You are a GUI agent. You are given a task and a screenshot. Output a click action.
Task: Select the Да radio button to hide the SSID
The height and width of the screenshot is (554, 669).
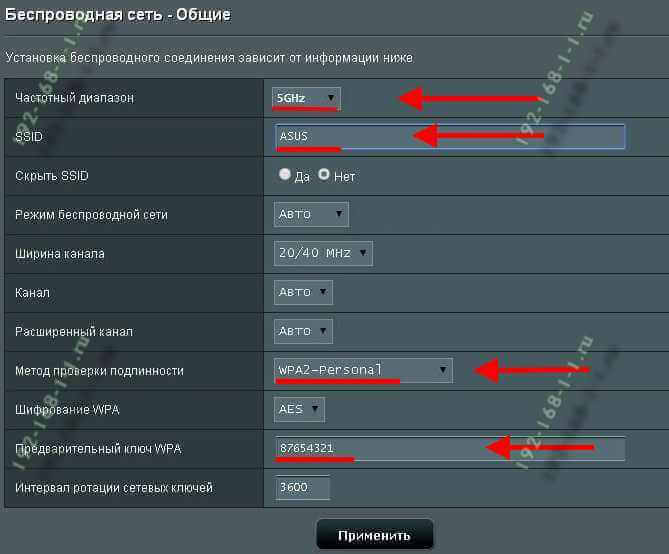[285, 174]
